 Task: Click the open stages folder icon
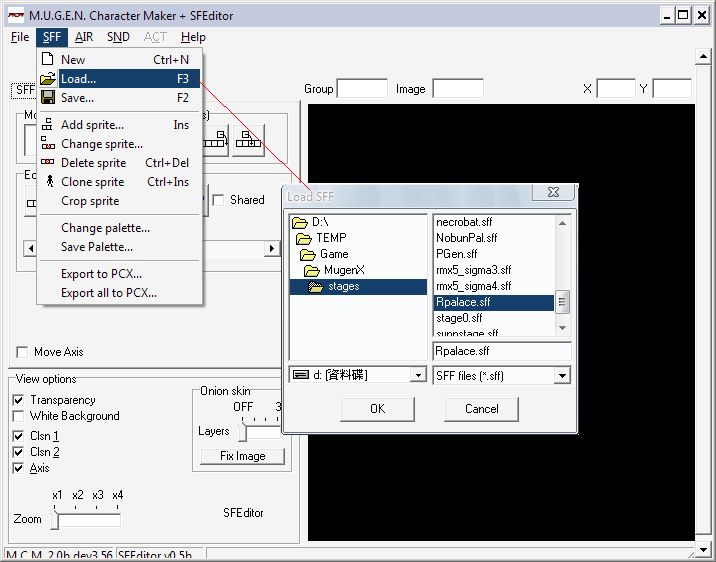coord(316,287)
